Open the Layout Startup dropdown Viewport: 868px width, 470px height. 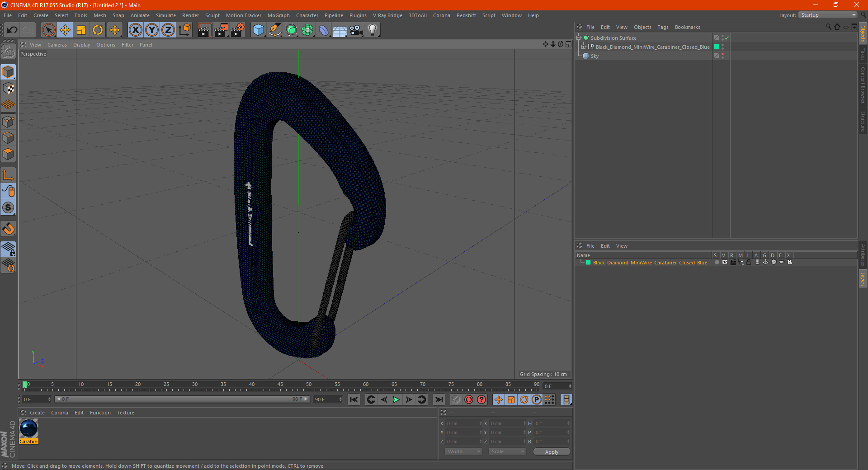pos(828,15)
